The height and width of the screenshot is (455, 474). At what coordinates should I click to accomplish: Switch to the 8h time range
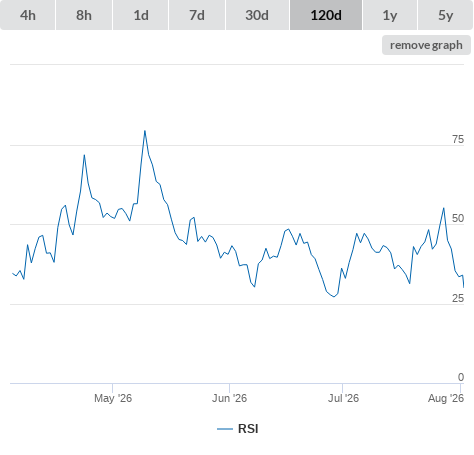pyautogui.click(x=84, y=15)
